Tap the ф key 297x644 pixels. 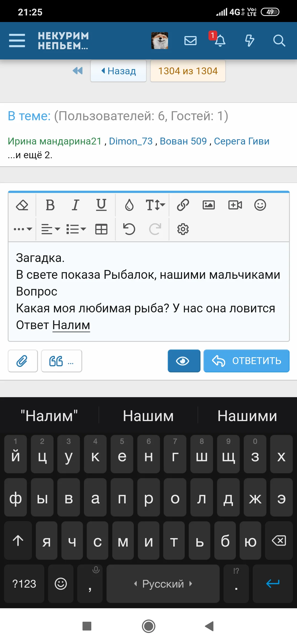pos(16,497)
